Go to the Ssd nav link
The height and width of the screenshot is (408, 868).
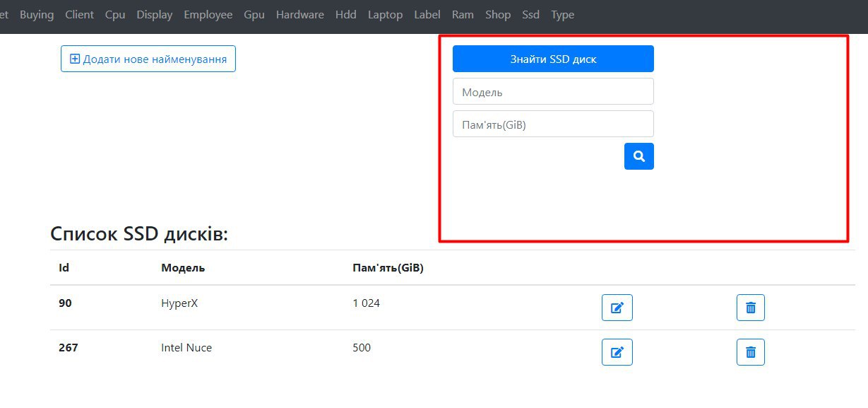[531, 15]
